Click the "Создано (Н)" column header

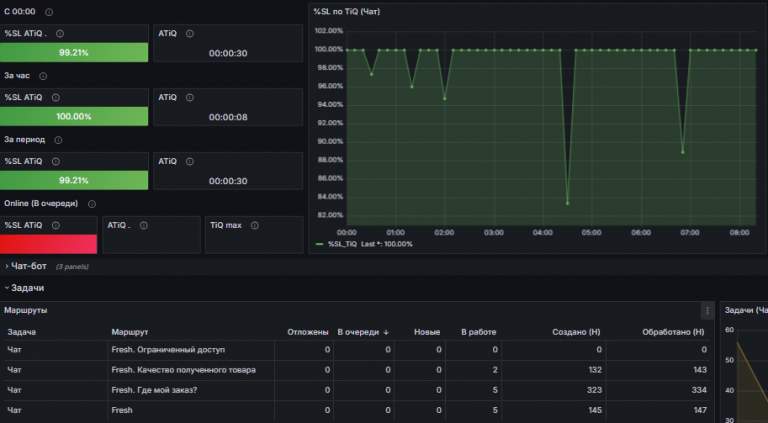point(577,332)
